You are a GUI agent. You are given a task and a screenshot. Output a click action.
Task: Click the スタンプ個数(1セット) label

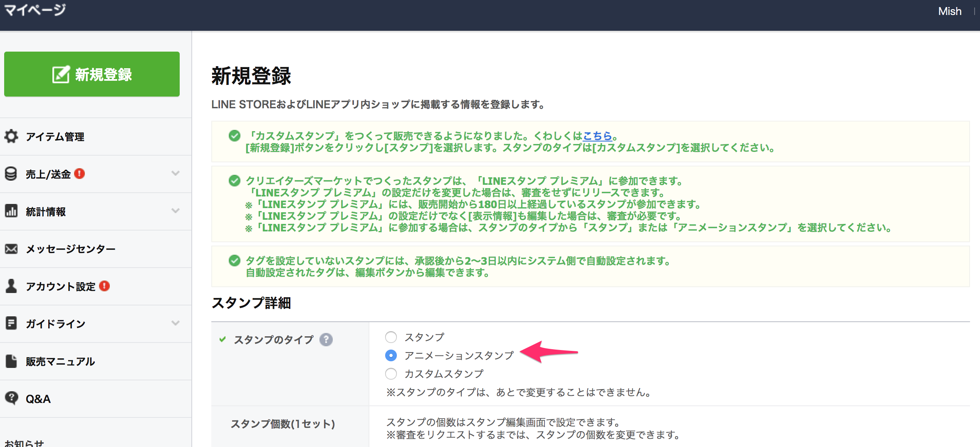pyautogui.click(x=283, y=424)
